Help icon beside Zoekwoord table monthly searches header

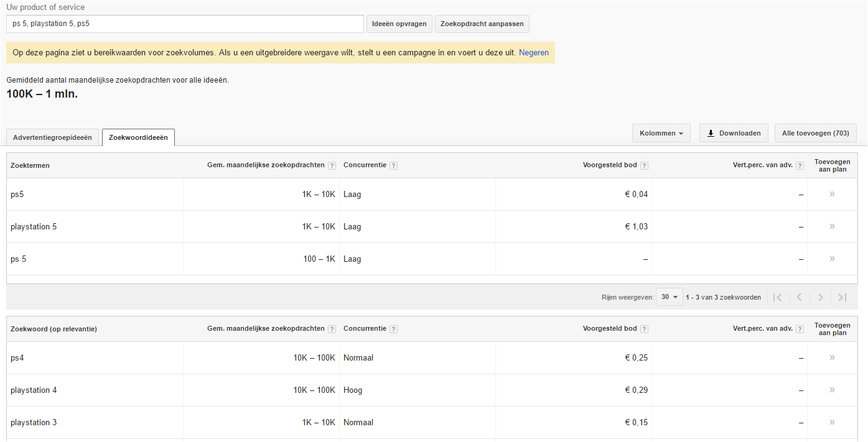(x=332, y=329)
